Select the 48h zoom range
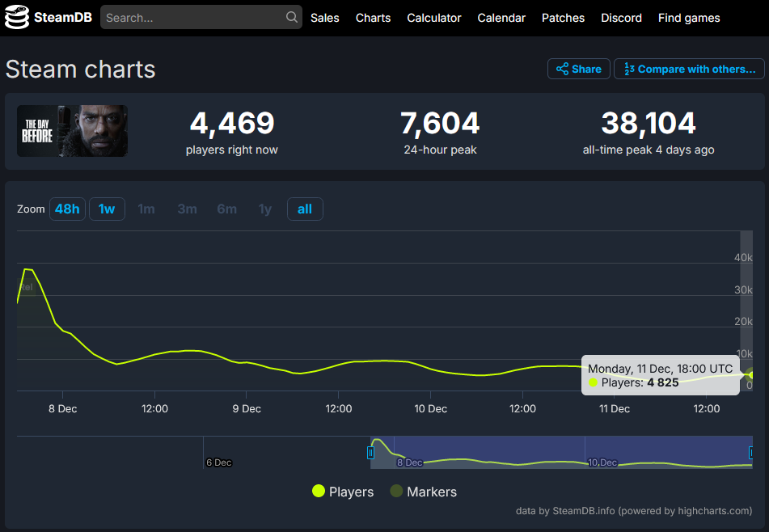The width and height of the screenshot is (769, 532). pos(67,209)
